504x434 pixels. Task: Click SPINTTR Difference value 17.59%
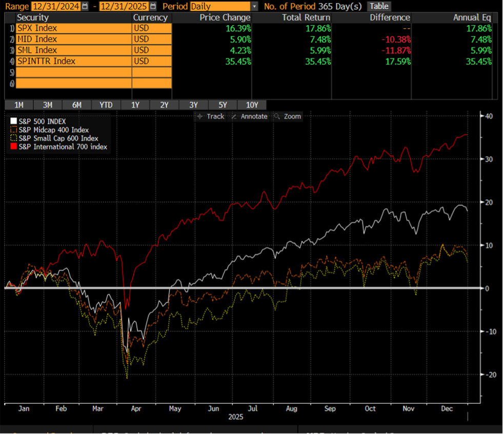pos(398,61)
